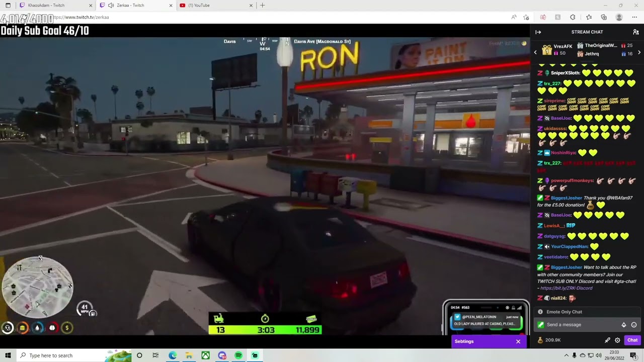Open the green Streamlabs taskbar icon

point(255,355)
